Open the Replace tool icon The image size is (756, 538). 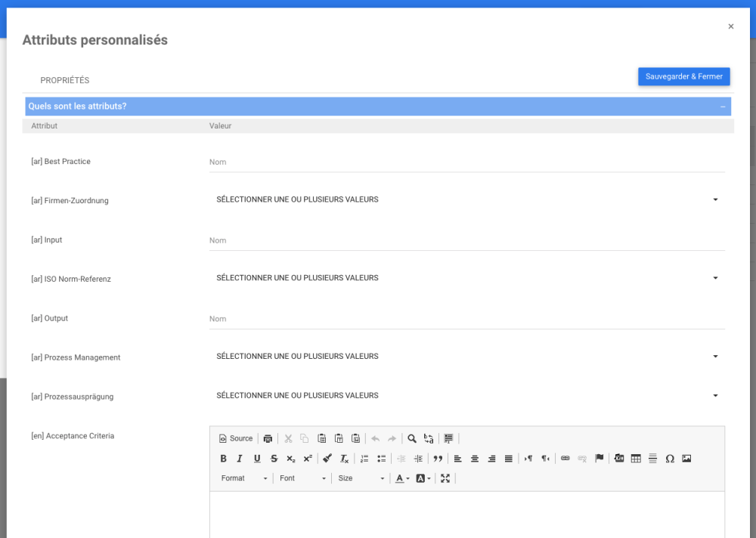(x=429, y=438)
